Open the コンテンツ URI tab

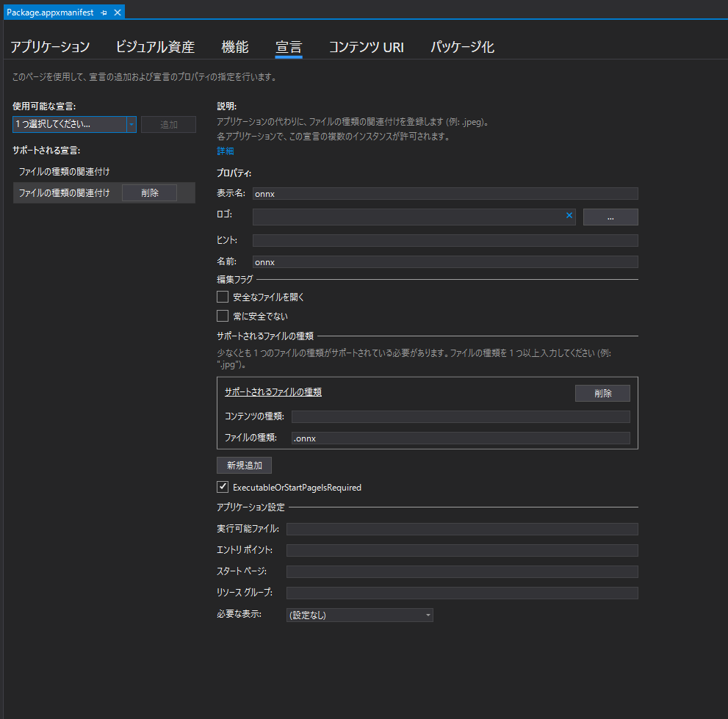[367, 47]
